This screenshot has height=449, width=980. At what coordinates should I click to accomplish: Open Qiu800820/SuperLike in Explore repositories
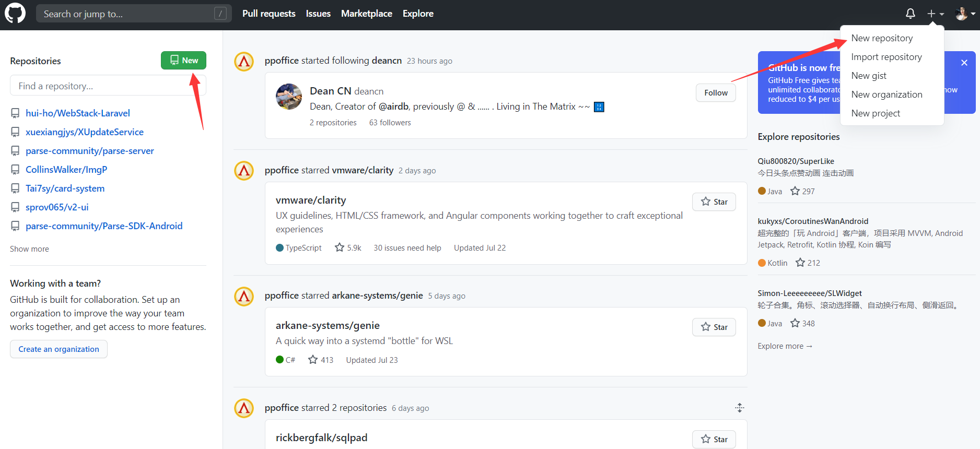(x=796, y=161)
